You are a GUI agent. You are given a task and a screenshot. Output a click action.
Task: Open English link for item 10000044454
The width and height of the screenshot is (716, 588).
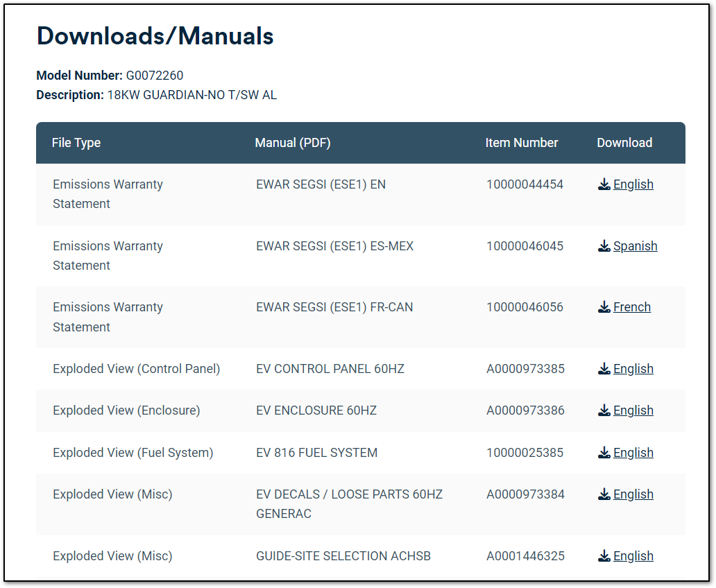click(x=633, y=184)
